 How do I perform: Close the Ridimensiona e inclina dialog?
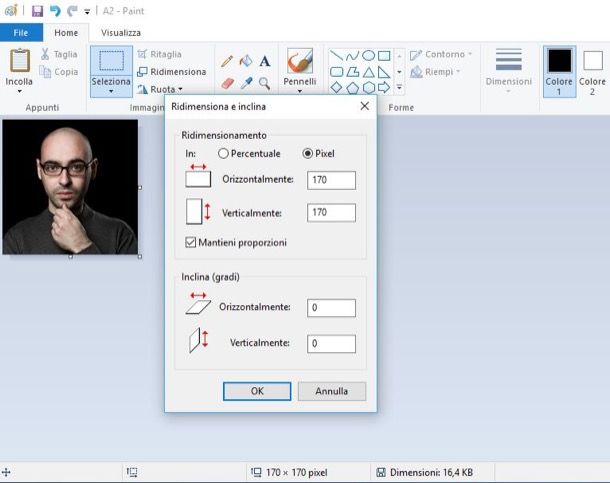[365, 106]
